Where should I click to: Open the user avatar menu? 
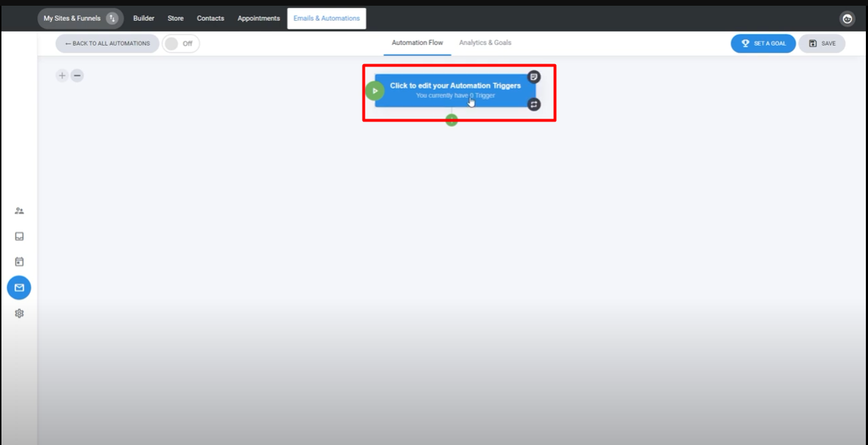pos(847,19)
